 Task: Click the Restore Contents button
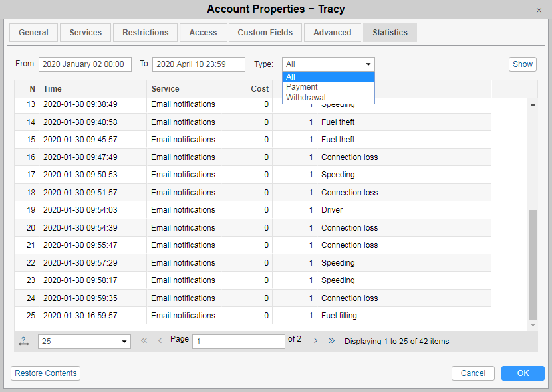(x=46, y=373)
